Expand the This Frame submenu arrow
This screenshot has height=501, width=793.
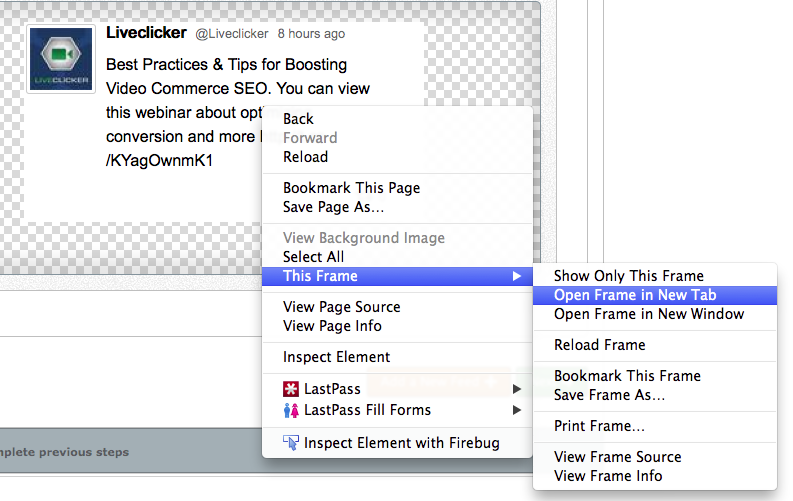(x=516, y=276)
